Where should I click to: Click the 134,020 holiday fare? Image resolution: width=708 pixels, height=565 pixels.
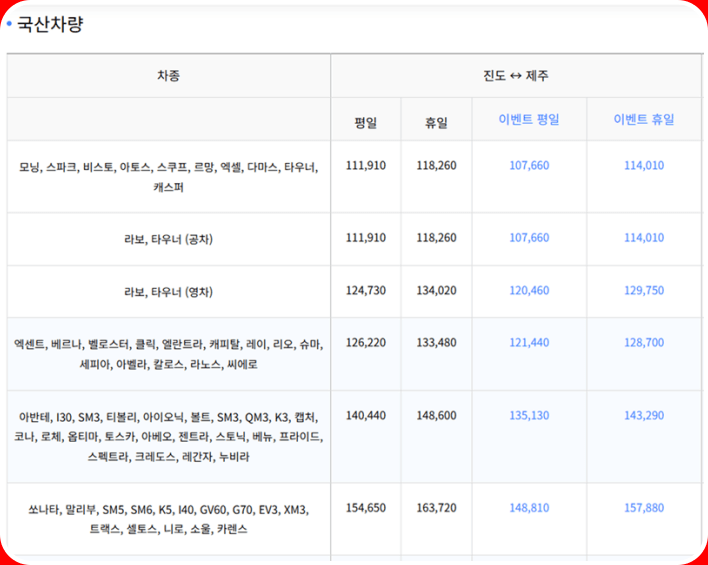436,290
